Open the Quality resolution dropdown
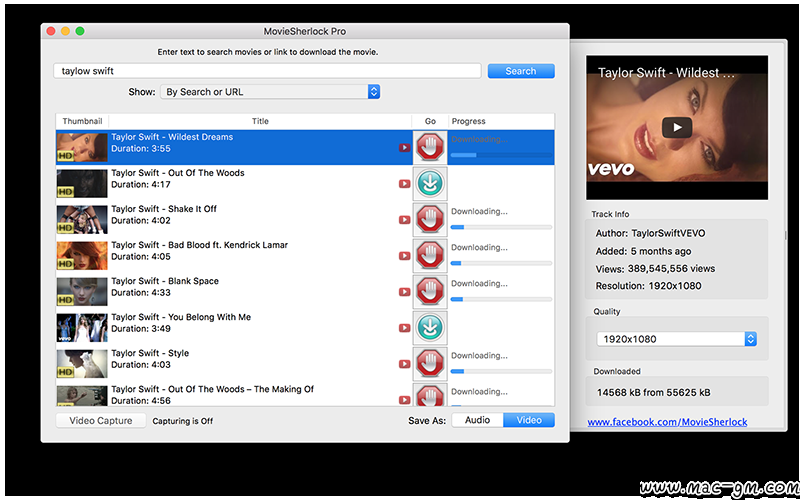Screen dimensions: 800x500 click(x=677, y=339)
